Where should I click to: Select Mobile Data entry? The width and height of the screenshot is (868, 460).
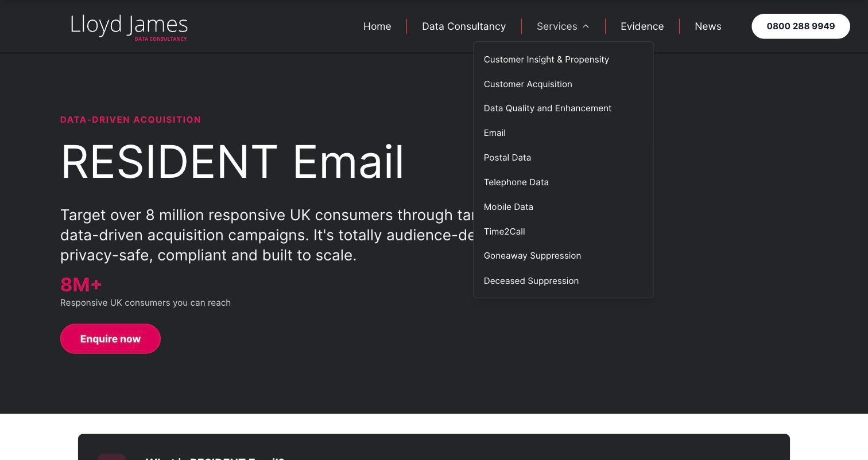coord(509,207)
